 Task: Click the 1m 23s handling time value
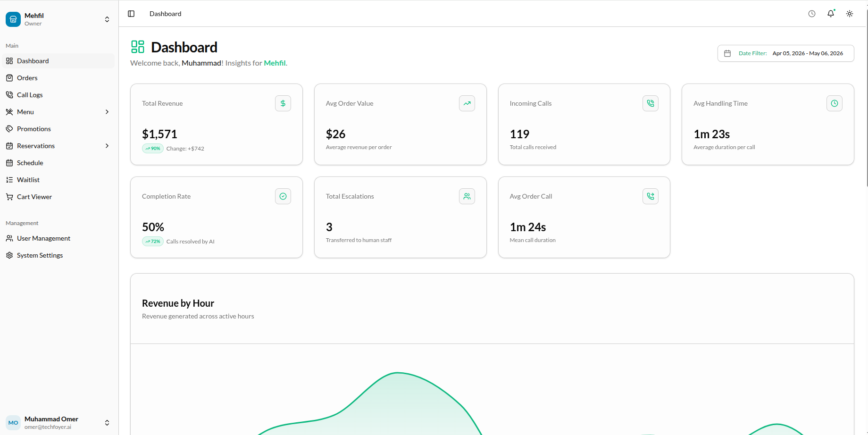[711, 134]
